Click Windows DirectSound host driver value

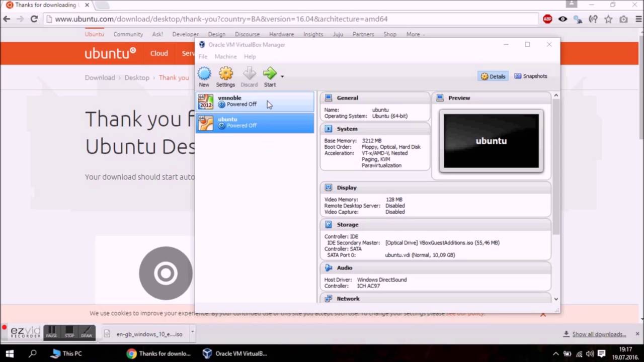(x=382, y=280)
